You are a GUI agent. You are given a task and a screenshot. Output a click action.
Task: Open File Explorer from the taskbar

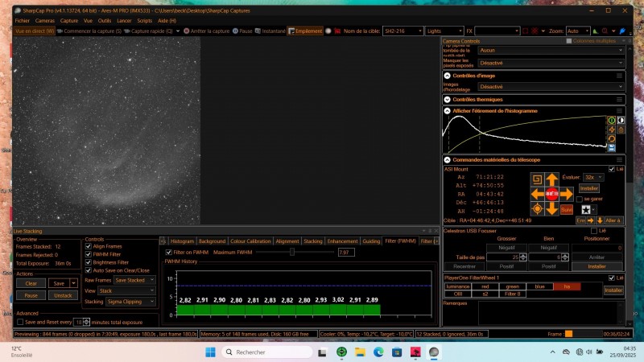pyautogui.click(x=360, y=352)
